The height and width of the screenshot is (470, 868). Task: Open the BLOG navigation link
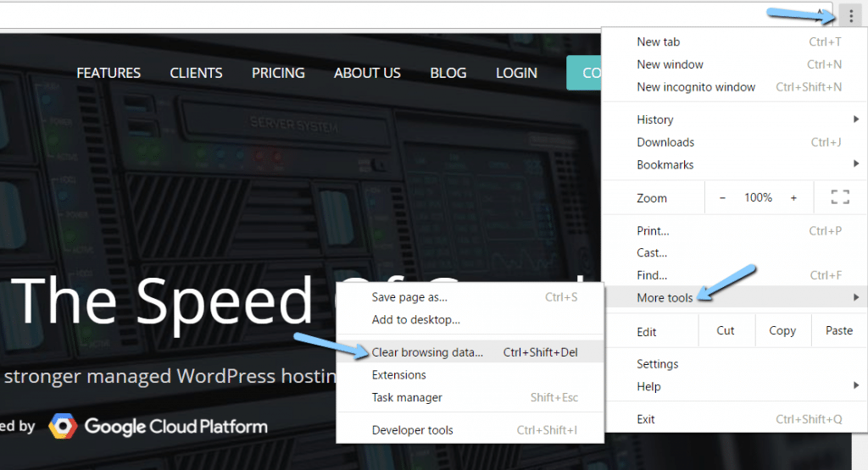pos(448,73)
